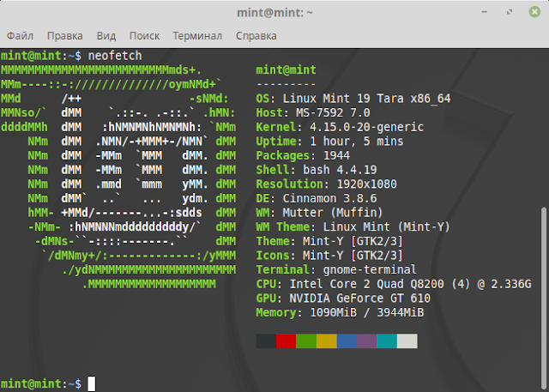Open the Справка menu

[x=256, y=36]
